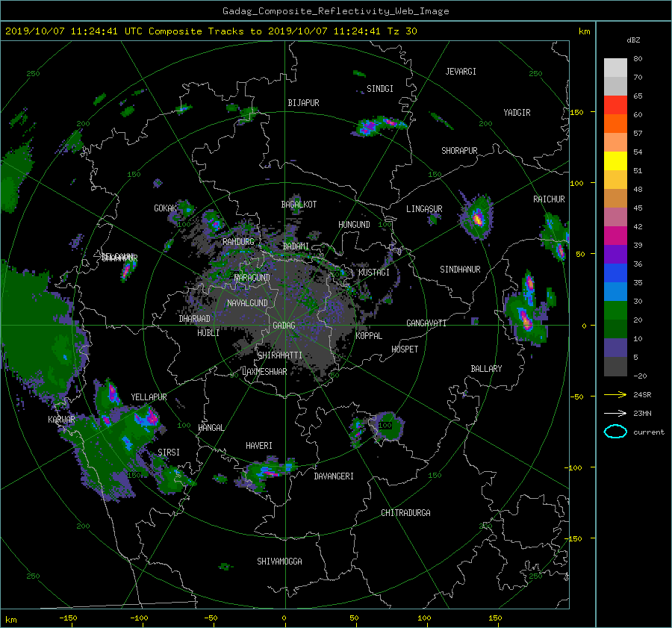
Task: Click the RAICHUR city label
Action: coord(549,199)
